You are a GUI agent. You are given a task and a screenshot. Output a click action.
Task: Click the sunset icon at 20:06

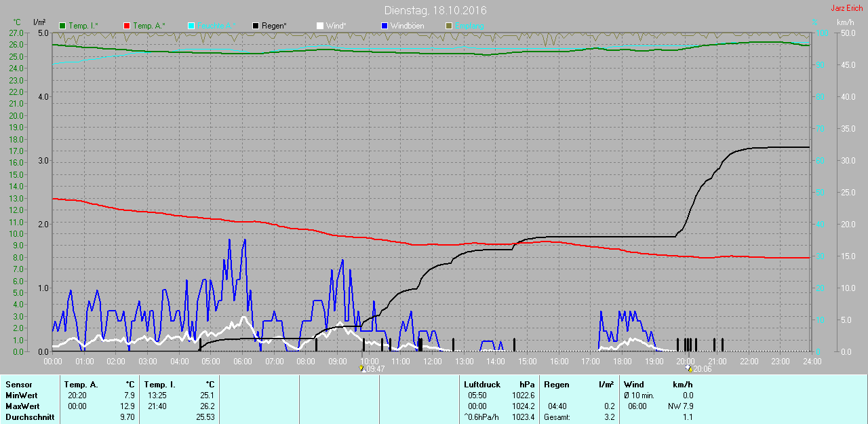(689, 369)
